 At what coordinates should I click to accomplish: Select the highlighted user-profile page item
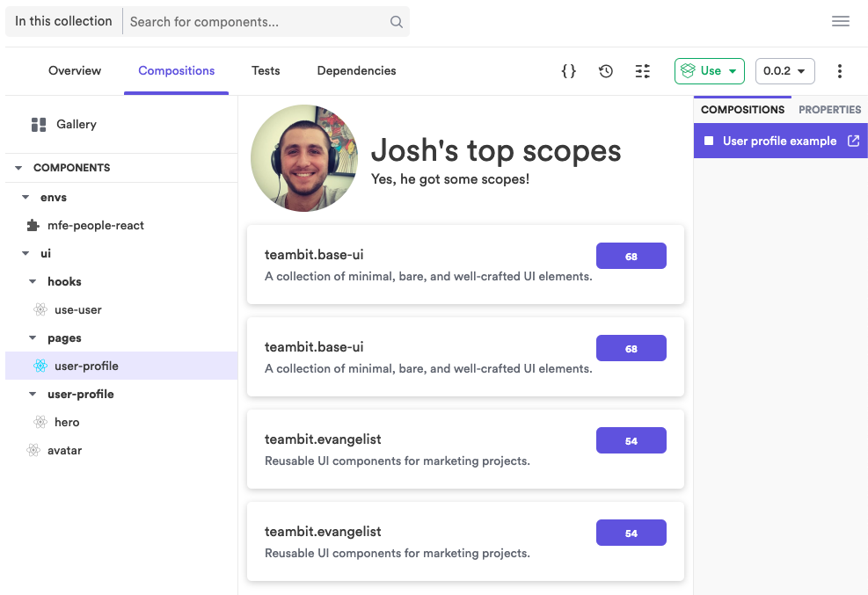click(x=121, y=366)
